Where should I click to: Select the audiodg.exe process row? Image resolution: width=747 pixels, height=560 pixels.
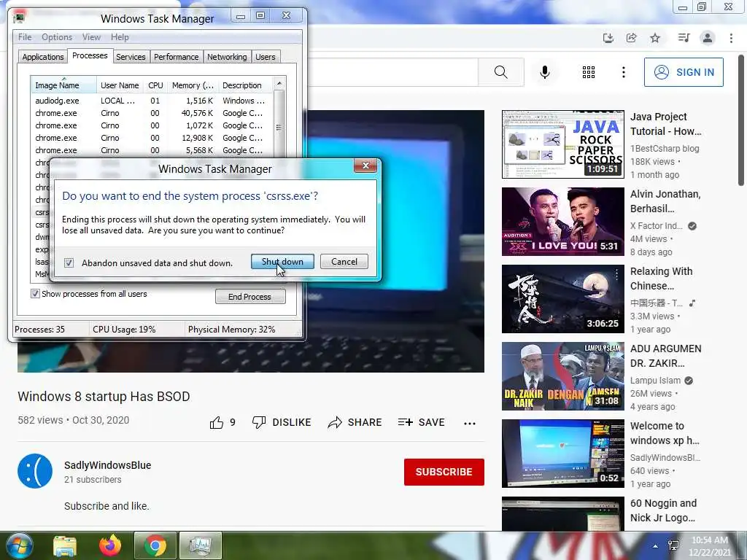tap(152, 101)
